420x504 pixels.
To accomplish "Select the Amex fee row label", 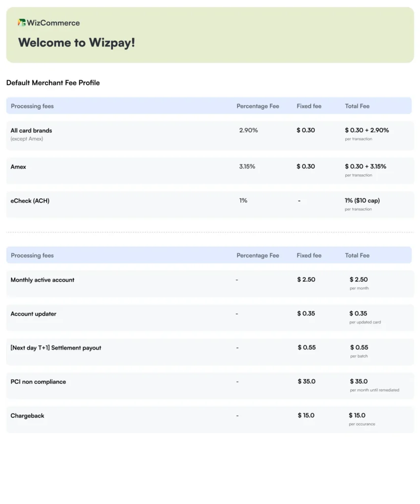I will [x=18, y=167].
